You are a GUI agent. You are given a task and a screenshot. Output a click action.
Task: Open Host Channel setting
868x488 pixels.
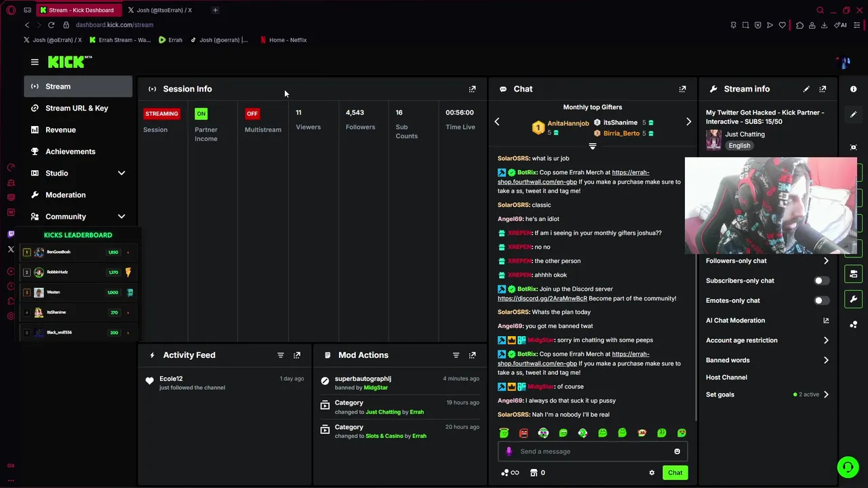pos(726,378)
